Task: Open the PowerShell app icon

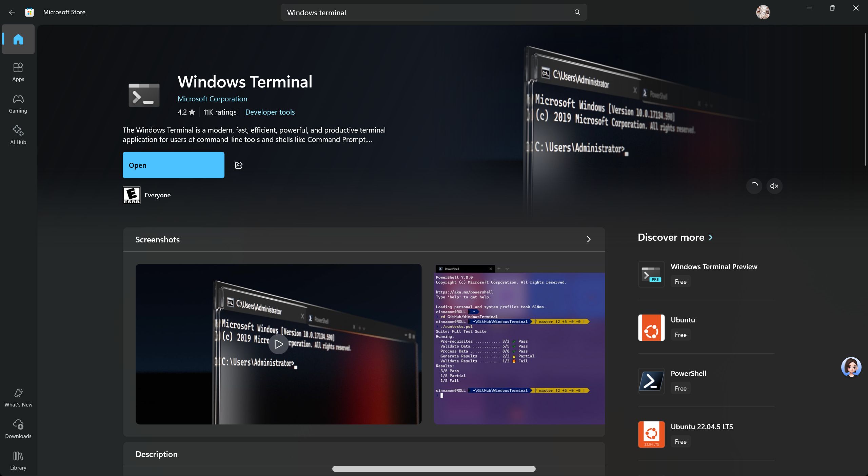Action: tap(651, 381)
